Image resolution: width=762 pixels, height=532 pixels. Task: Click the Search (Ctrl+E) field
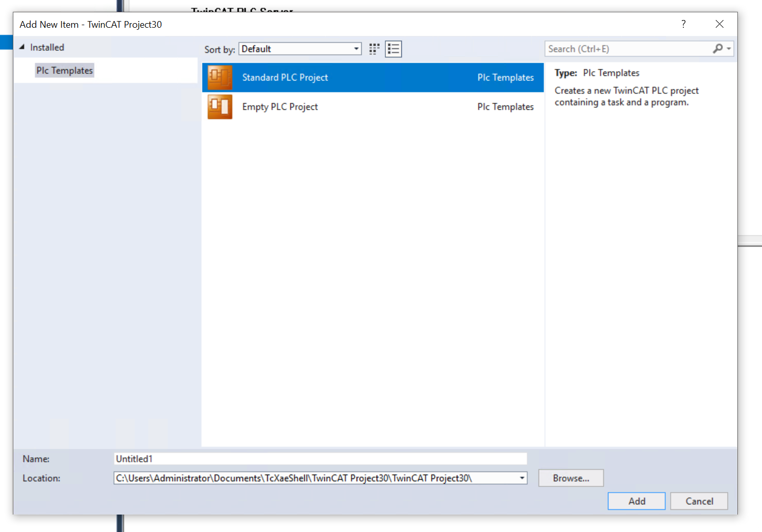tap(629, 49)
